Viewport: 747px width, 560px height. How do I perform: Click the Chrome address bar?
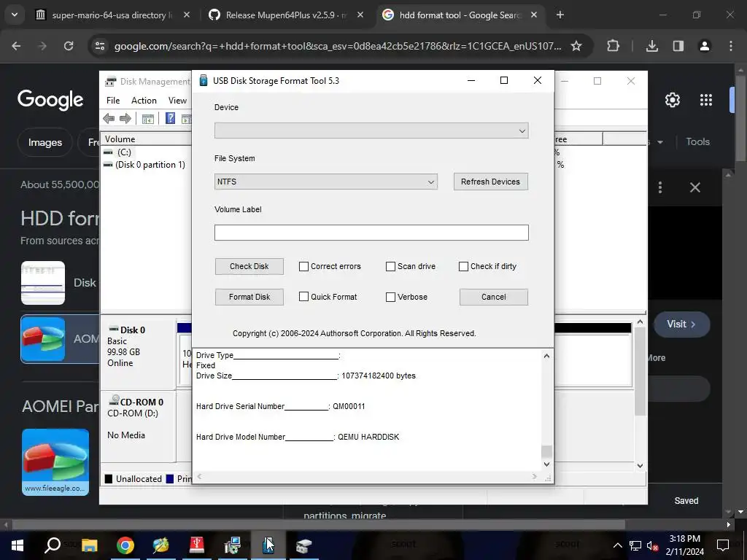[338, 46]
